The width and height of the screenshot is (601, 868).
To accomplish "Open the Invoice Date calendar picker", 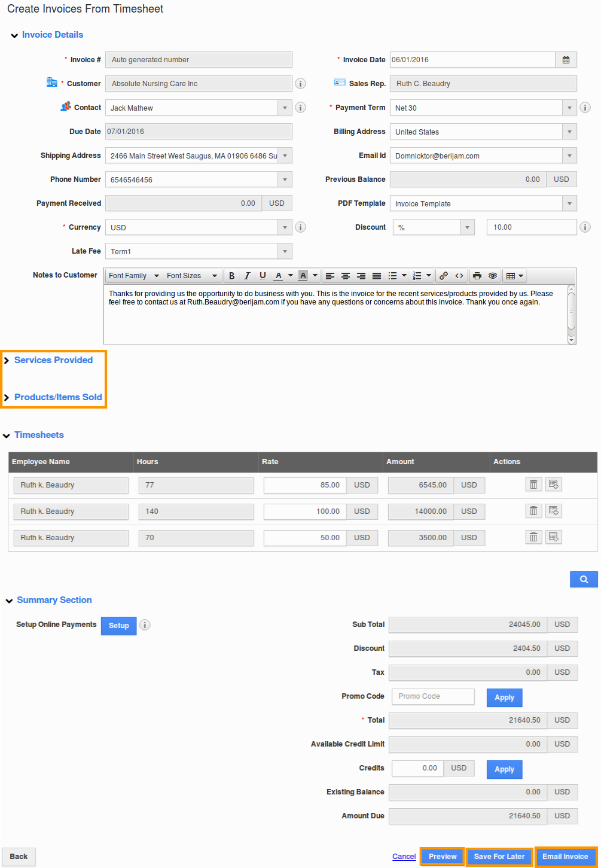I will click(566, 60).
